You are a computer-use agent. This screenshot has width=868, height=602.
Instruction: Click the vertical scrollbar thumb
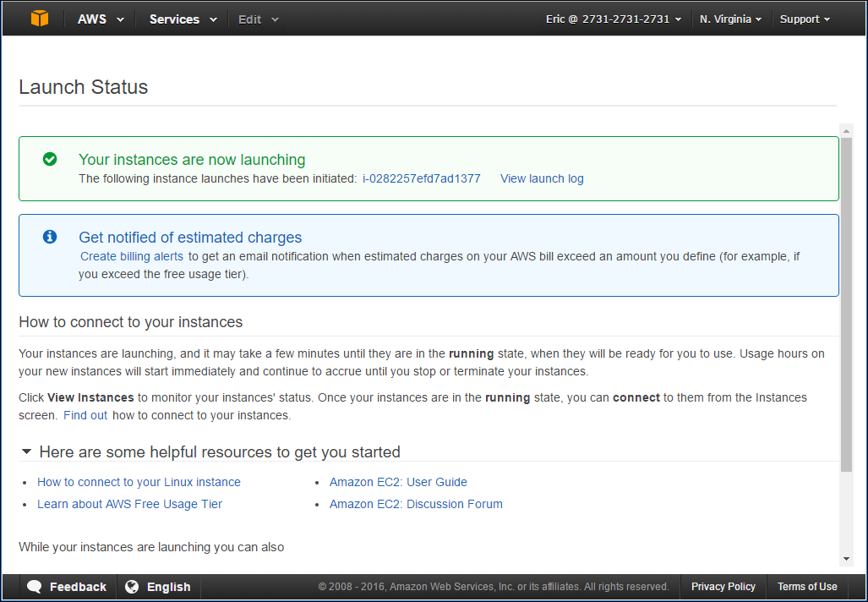[x=846, y=304]
